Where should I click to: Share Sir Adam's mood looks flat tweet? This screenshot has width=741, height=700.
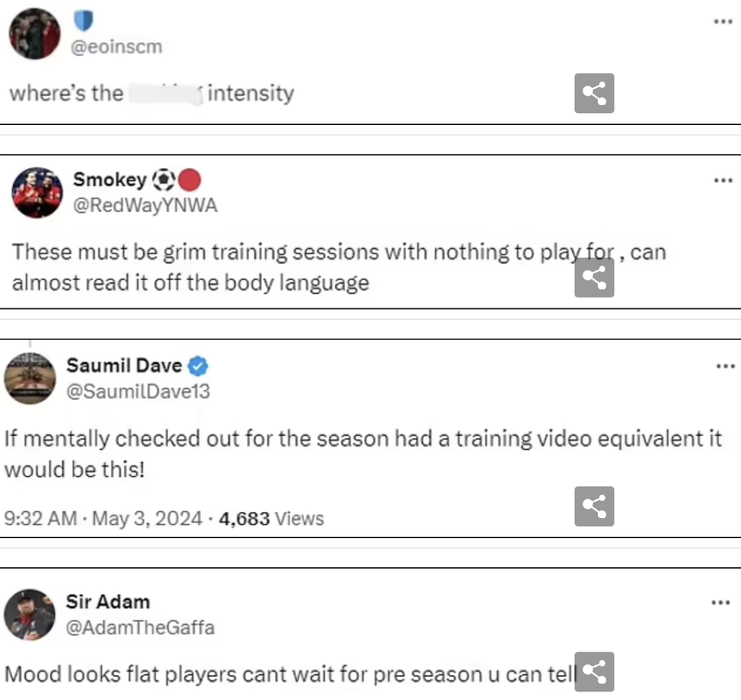tap(594, 672)
